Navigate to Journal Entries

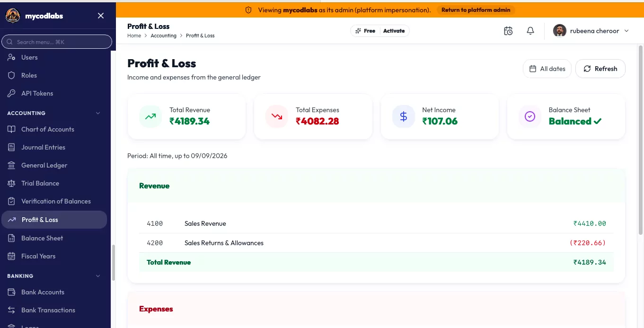click(x=43, y=147)
